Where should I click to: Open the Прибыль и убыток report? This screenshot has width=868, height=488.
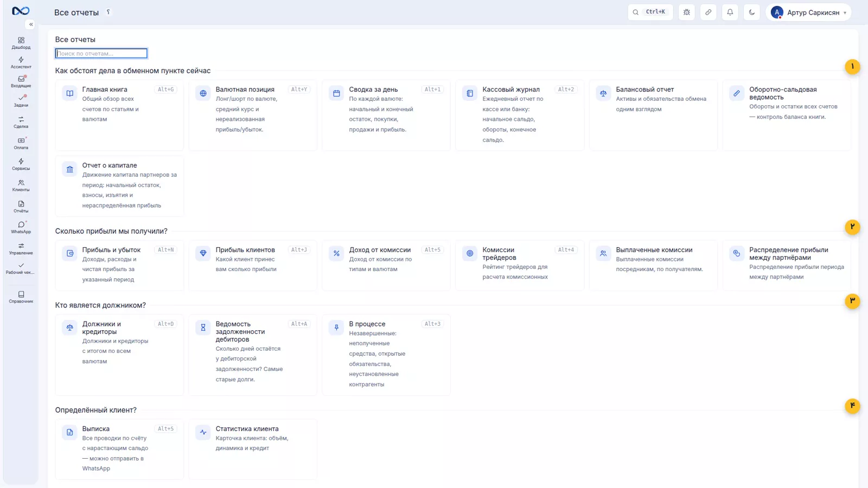(119, 266)
